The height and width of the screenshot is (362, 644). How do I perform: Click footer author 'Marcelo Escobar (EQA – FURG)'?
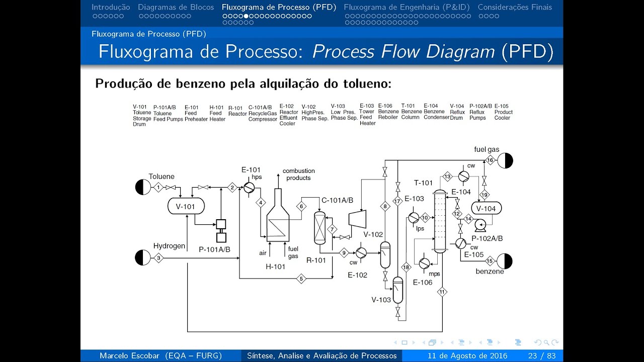[x=160, y=355]
